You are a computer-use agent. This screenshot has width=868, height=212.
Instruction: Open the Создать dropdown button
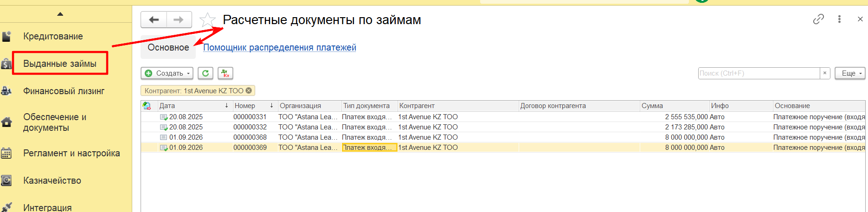(x=167, y=73)
